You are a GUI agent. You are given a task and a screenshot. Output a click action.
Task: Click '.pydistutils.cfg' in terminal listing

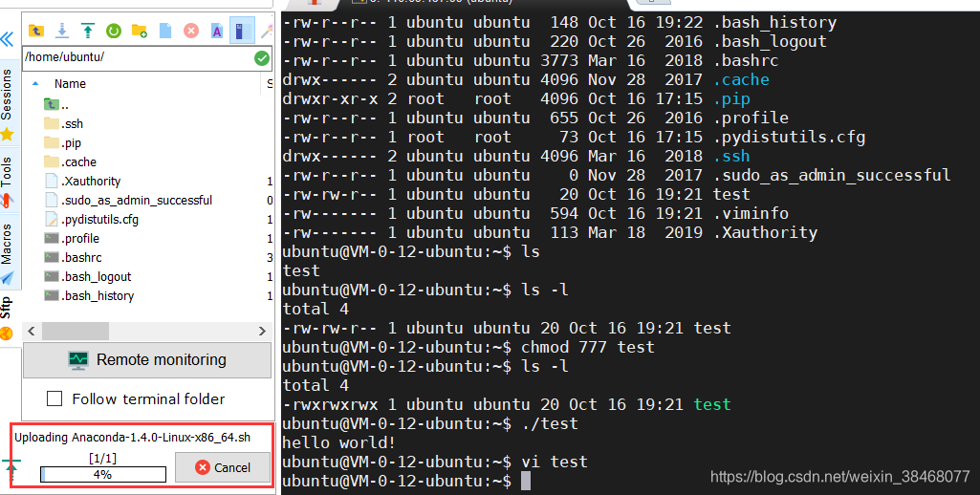pyautogui.click(x=790, y=137)
